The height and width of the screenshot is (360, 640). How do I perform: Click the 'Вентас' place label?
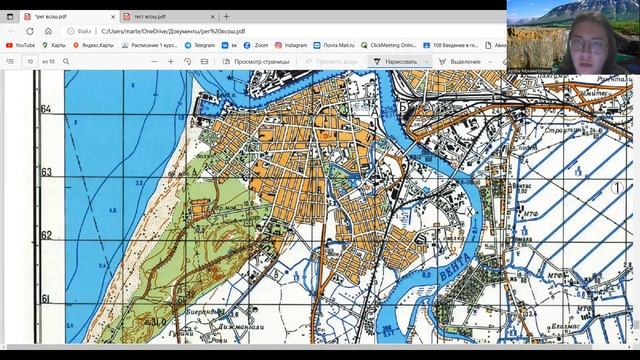point(522,186)
